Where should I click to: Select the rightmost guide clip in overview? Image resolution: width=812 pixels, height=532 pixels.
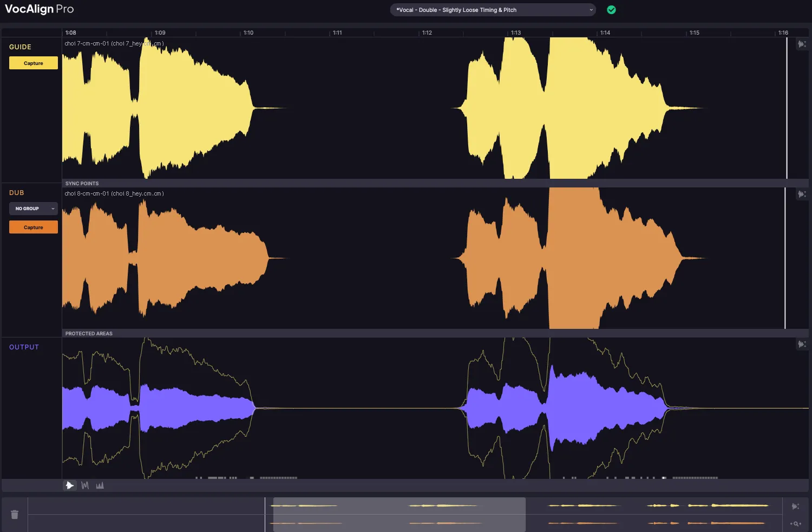coord(739,505)
